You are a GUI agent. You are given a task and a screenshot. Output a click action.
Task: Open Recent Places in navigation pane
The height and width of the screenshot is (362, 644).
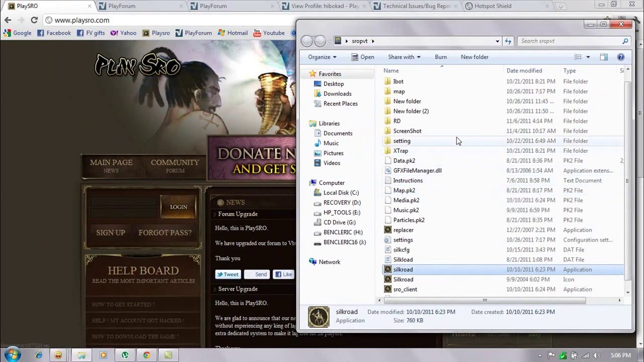(x=340, y=104)
